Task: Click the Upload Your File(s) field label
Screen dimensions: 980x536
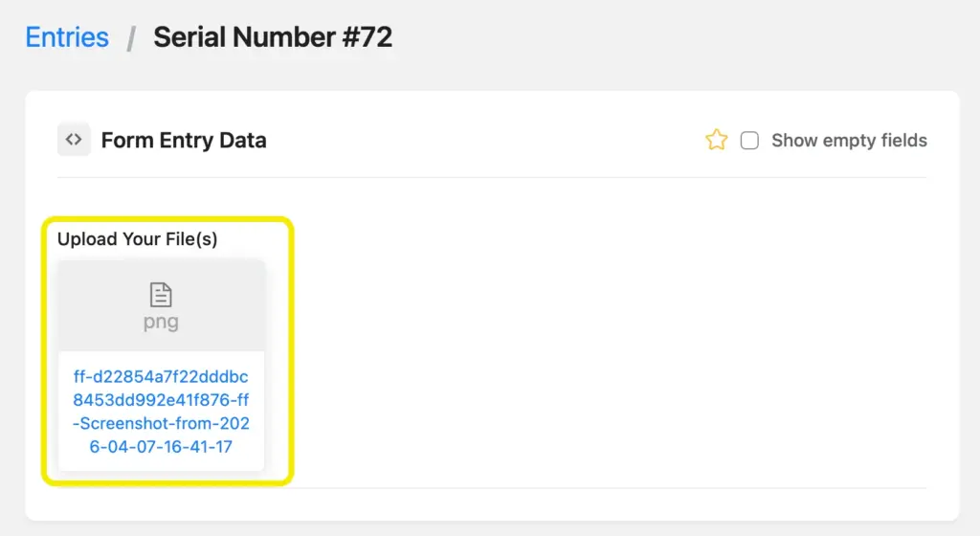Action: [138, 239]
